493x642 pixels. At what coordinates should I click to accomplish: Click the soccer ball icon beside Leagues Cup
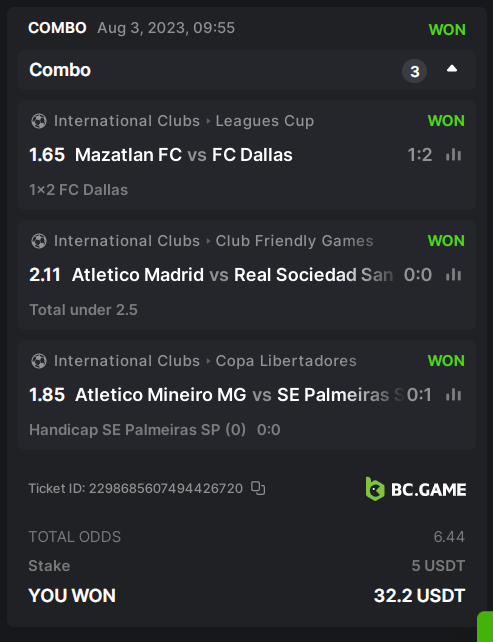[x=39, y=121]
